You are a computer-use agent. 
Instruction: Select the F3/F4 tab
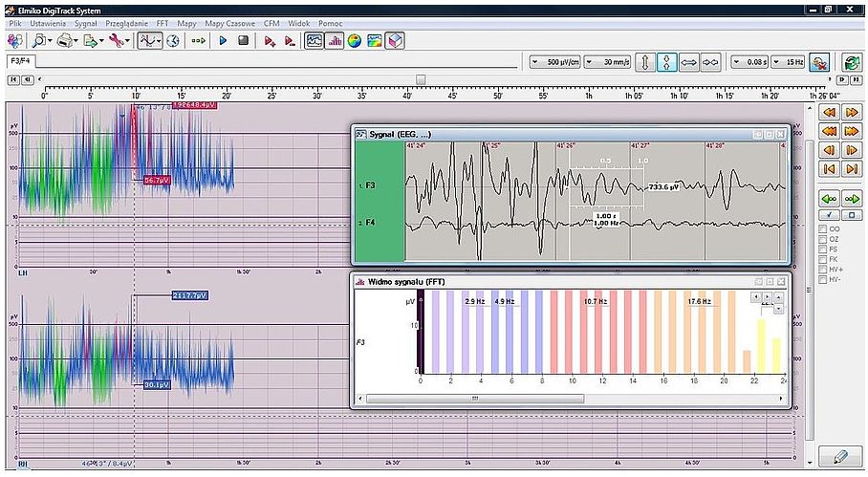point(19,61)
